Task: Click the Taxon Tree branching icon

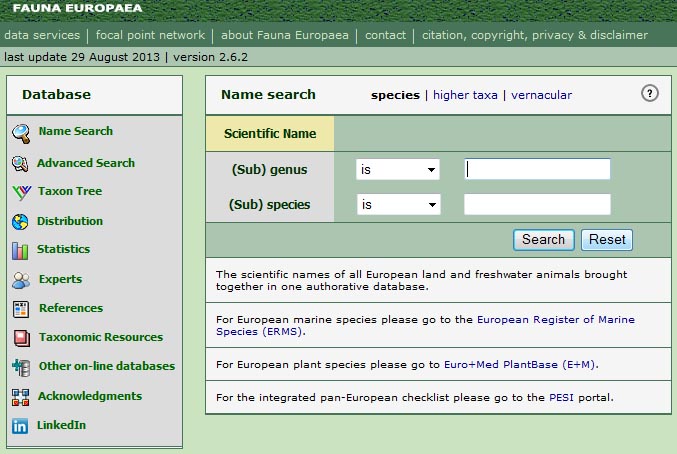Action: [21, 192]
